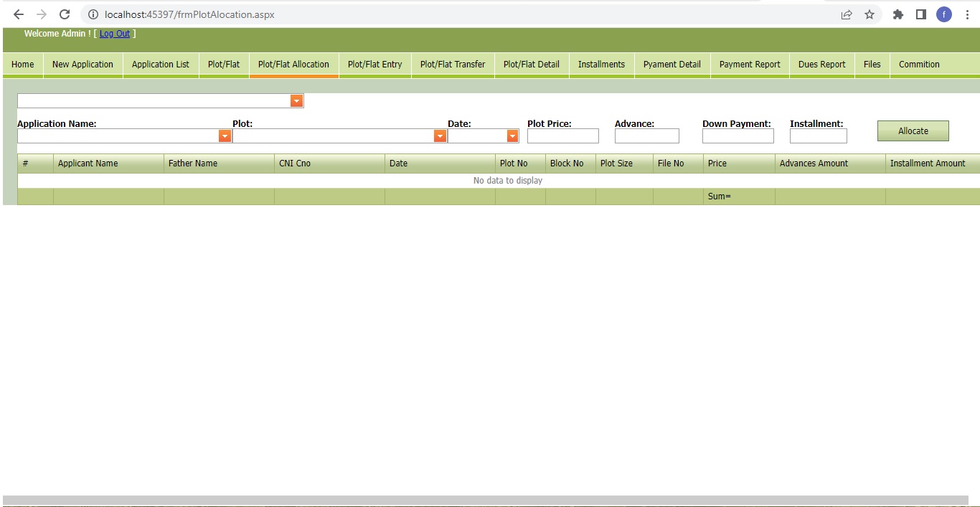The height and width of the screenshot is (507, 980).
Task: Switch to the Plot/Flat Transfer tab
Action: (x=452, y=65)
